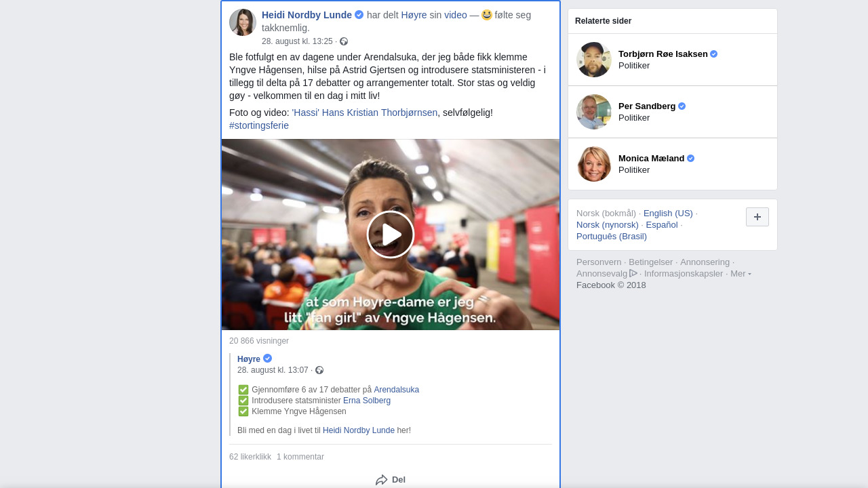
Task: Open the Personvern footer link
Action: click(x=599, y=262)
